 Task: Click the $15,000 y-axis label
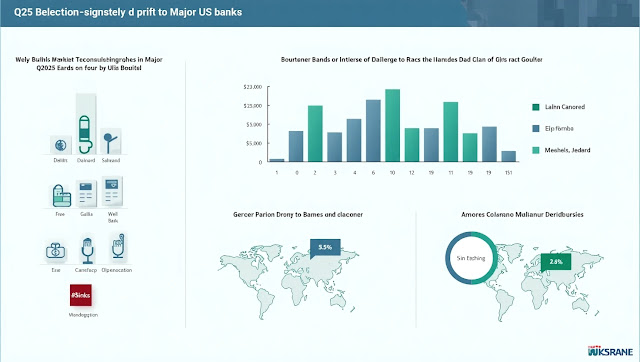click(x=252, y=106)
